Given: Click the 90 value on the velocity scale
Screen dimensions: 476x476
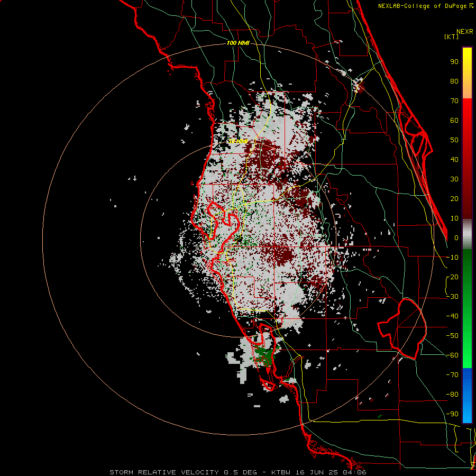Looking at the screenshot, I should [x=454, y=62].
